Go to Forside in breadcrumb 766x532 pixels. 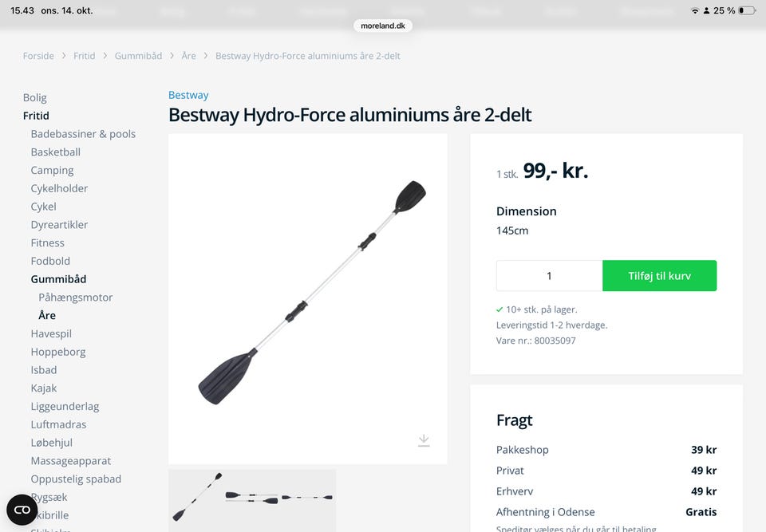pos(38,56)
